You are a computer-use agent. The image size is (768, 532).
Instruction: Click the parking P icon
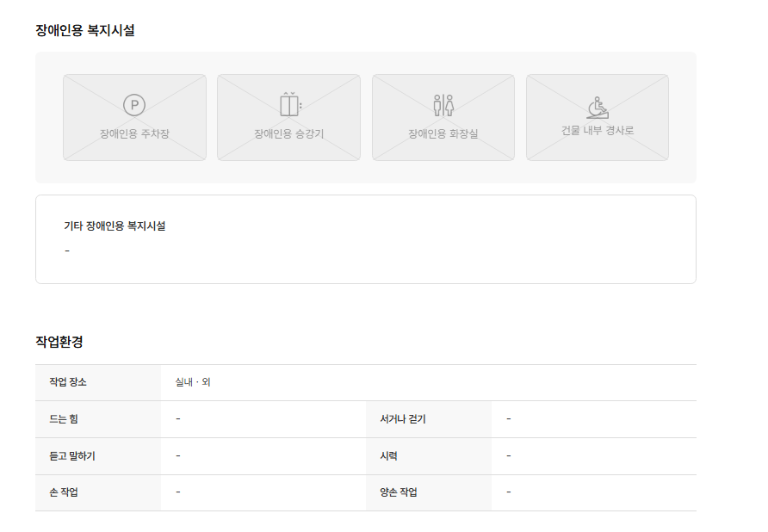[x=134, y=105]
